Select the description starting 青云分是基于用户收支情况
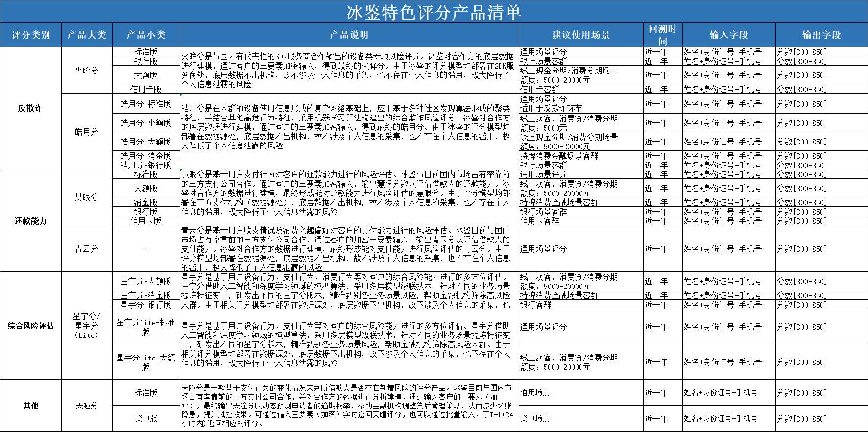The image size is (868, 432). [349, 249]
